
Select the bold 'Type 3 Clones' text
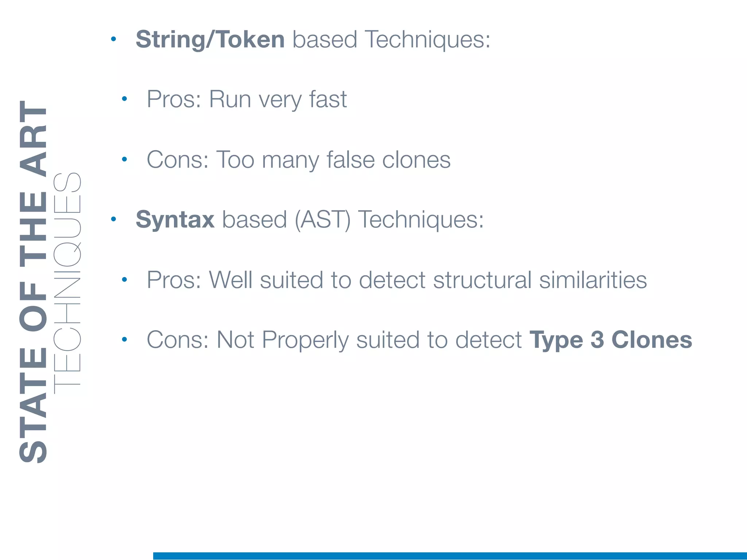(611, 340)
